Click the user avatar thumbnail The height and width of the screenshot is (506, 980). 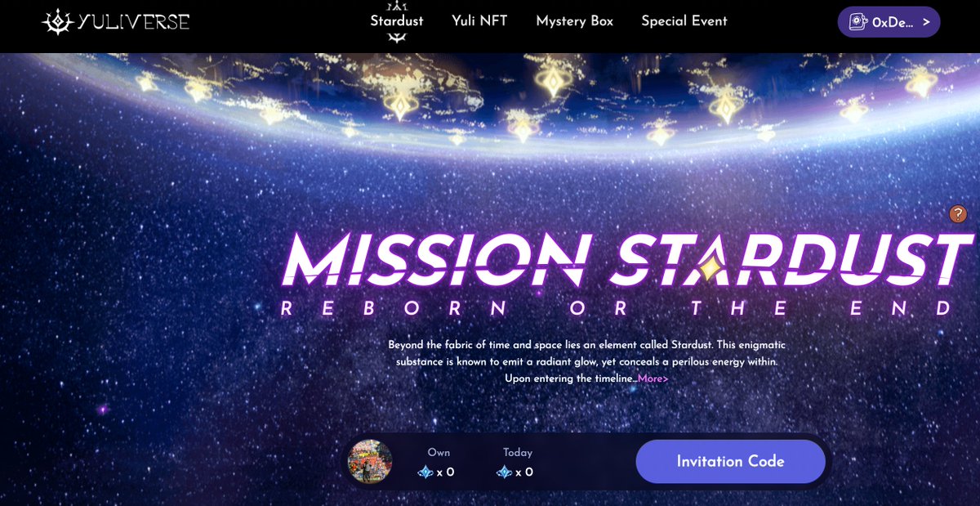click(370, 462)
